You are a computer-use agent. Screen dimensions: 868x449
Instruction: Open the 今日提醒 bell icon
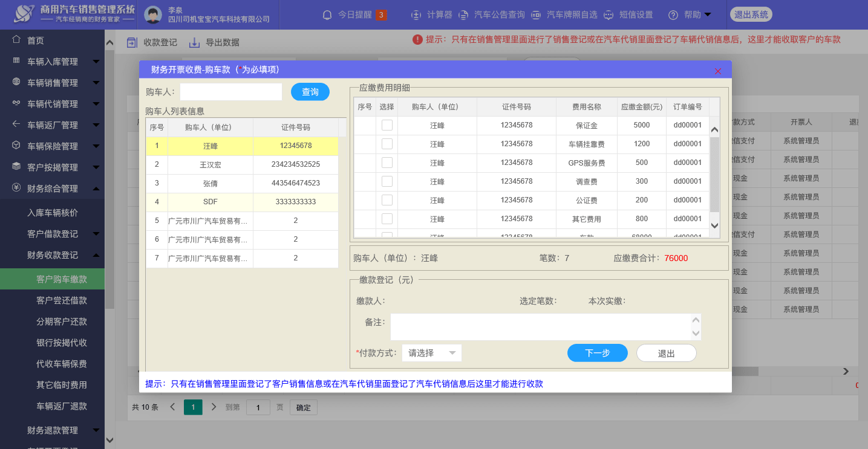pos(327,15)
